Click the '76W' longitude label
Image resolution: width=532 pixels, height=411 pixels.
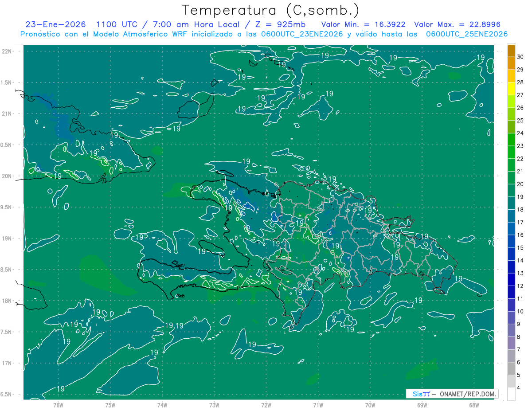[x=58, y=405]
